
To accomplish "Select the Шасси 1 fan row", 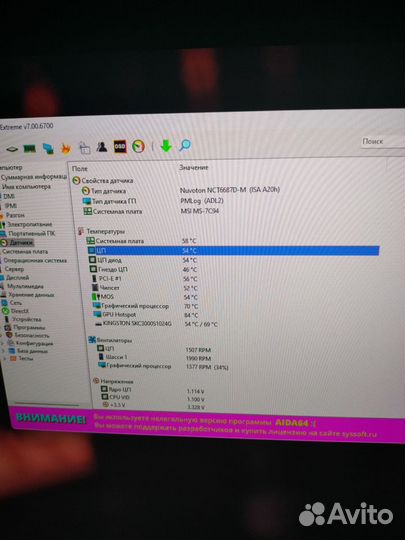I will pos(113,357).
